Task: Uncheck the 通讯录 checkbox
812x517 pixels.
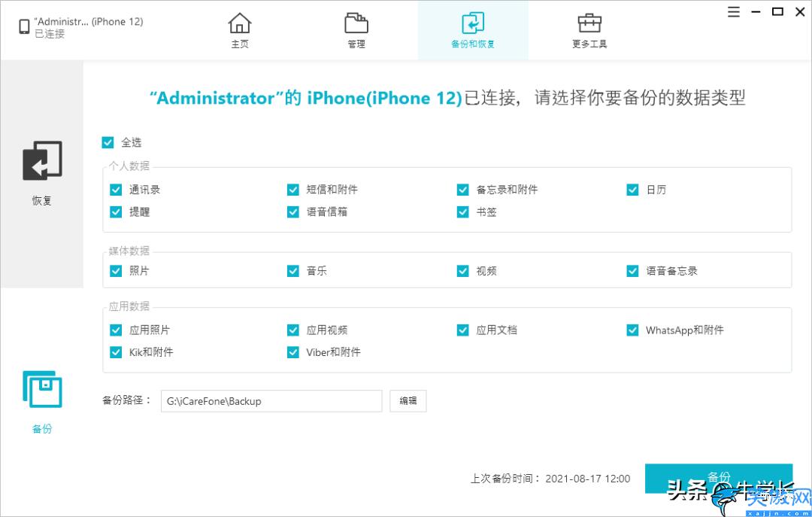Action: 116,190
